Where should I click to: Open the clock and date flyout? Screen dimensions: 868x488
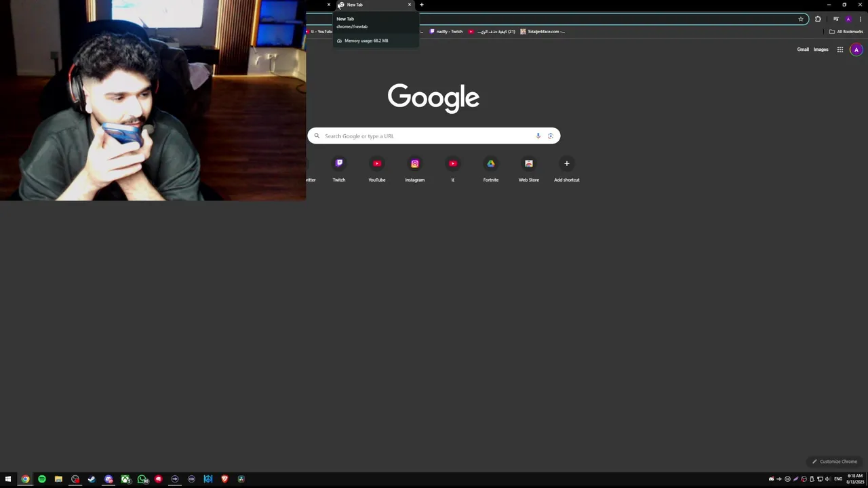854,479
